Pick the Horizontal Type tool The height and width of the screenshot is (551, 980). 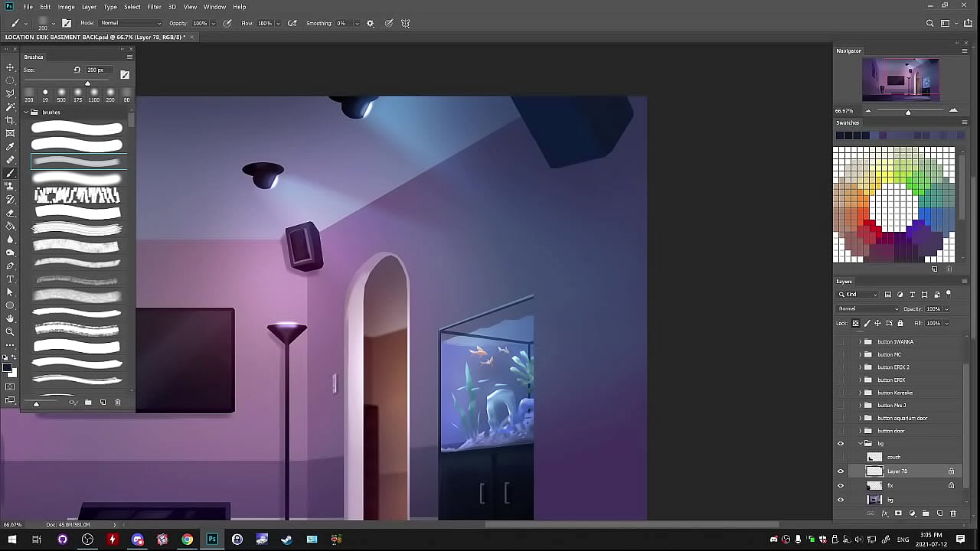pos(10,279)
